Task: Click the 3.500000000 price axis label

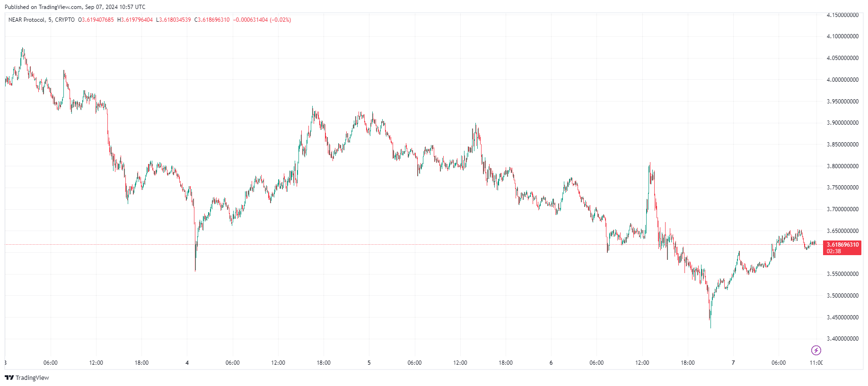Action: tap(842, 296)
